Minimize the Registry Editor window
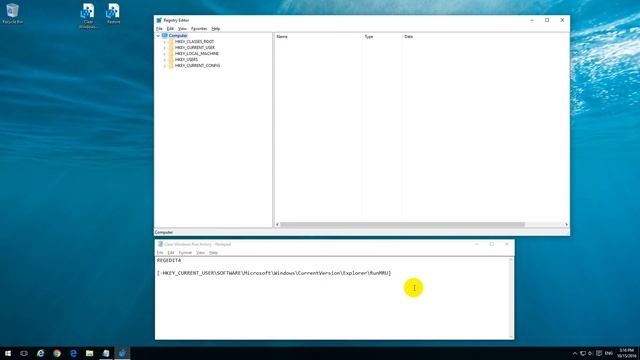Viewport: 640px width, 360px height. (x=532, y=20)
